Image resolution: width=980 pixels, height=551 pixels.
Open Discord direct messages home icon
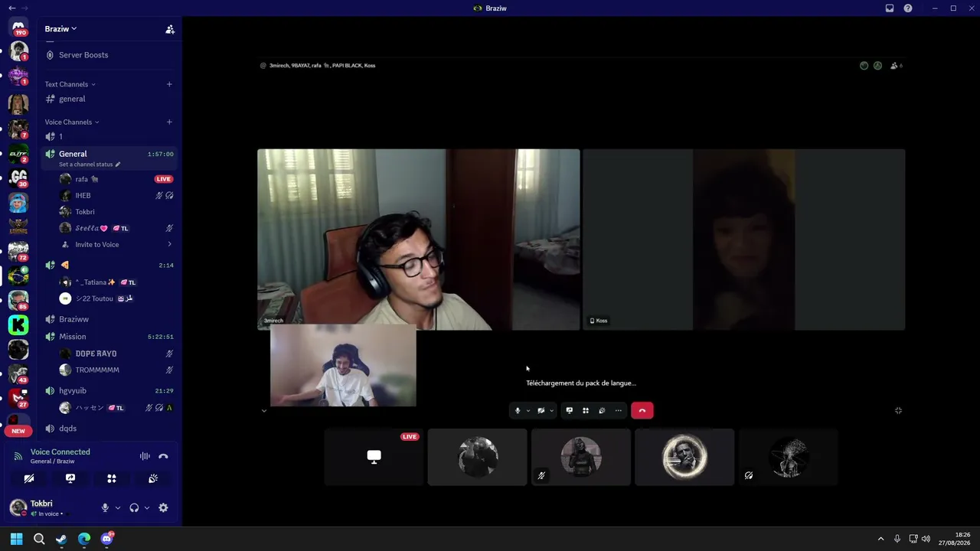click(x=18, y=28)
